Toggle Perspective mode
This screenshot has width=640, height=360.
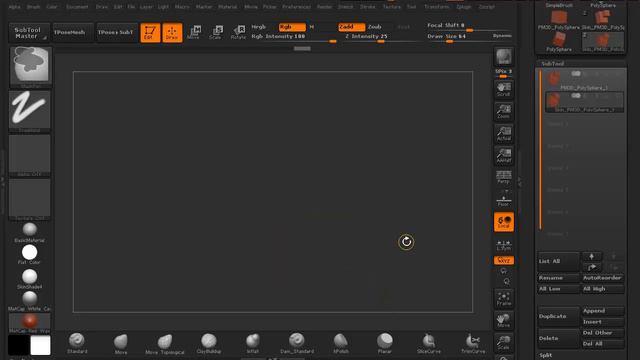(x=504, y=177)
